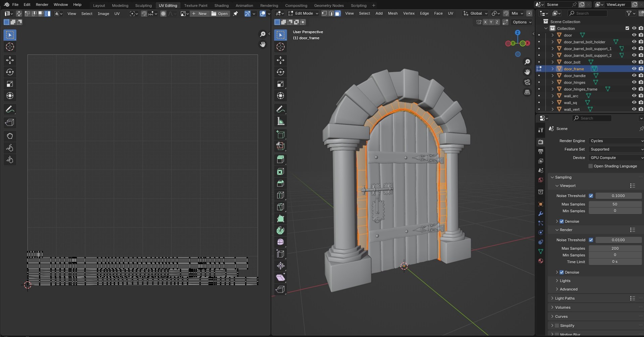
Task: Open the Material properties tab
Action: (540, 261)
